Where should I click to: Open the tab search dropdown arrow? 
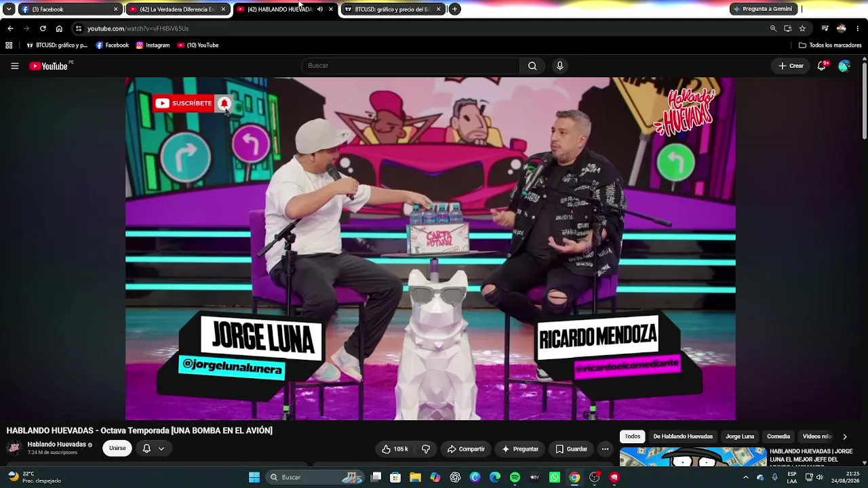pyautogui.click(x=9, y=9)
